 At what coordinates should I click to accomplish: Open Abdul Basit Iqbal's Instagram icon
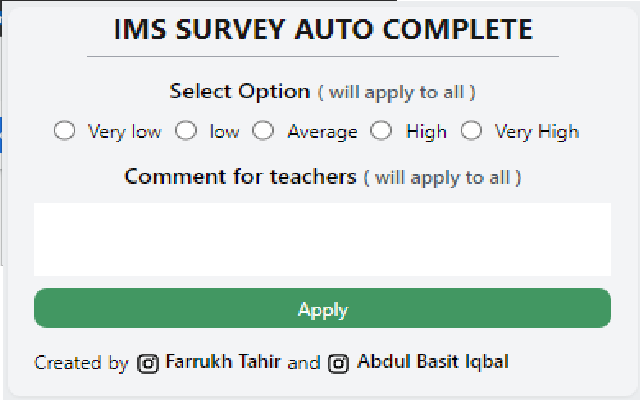[x=339, y=363]
